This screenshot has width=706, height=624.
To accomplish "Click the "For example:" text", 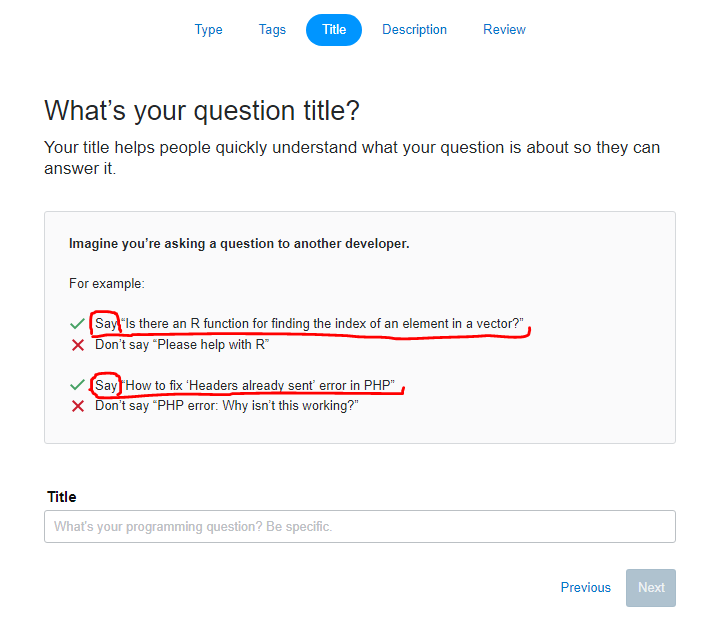I will click(107, 284).
